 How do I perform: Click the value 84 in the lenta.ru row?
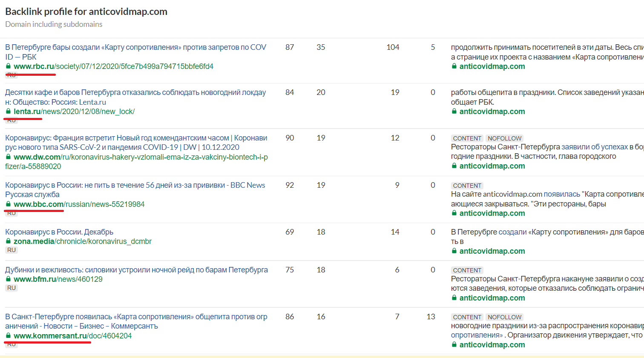pos(290,92)
